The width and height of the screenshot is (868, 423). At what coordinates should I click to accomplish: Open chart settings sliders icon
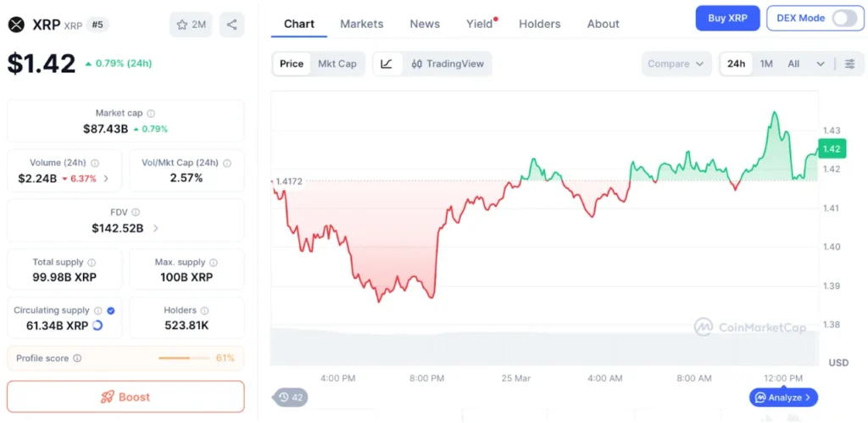(849, 64)
